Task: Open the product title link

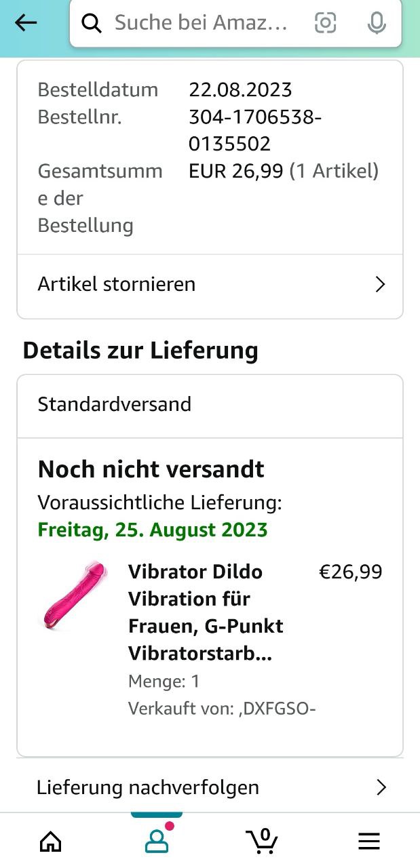Action: [x=205, y=613]
